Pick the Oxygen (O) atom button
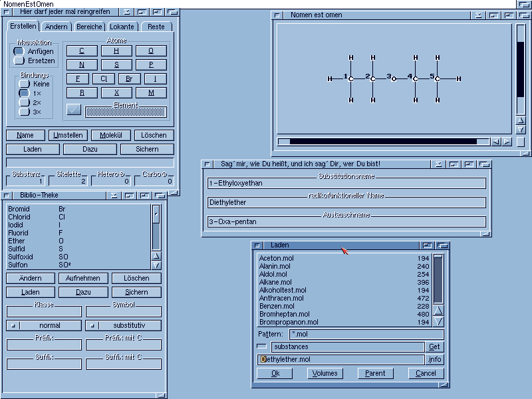Viewport: 532px width, 399px height. click(x=151, y=51)
